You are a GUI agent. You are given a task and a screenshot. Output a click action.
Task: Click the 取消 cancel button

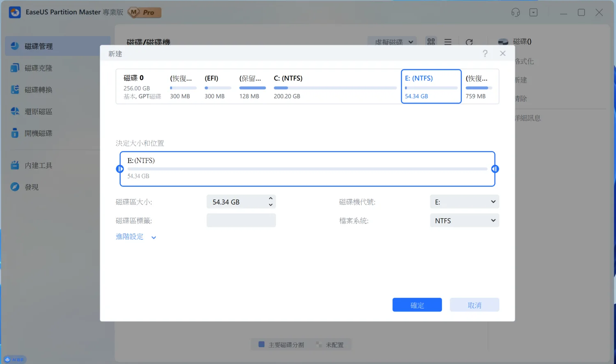pyautogui.click(x=474, y=305)
